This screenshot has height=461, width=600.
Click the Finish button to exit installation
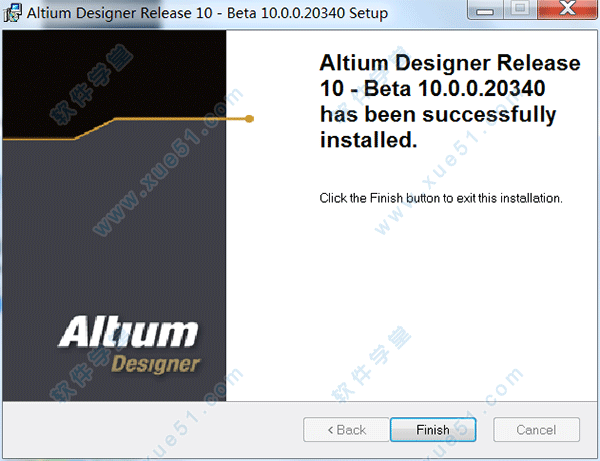[433, 430]
